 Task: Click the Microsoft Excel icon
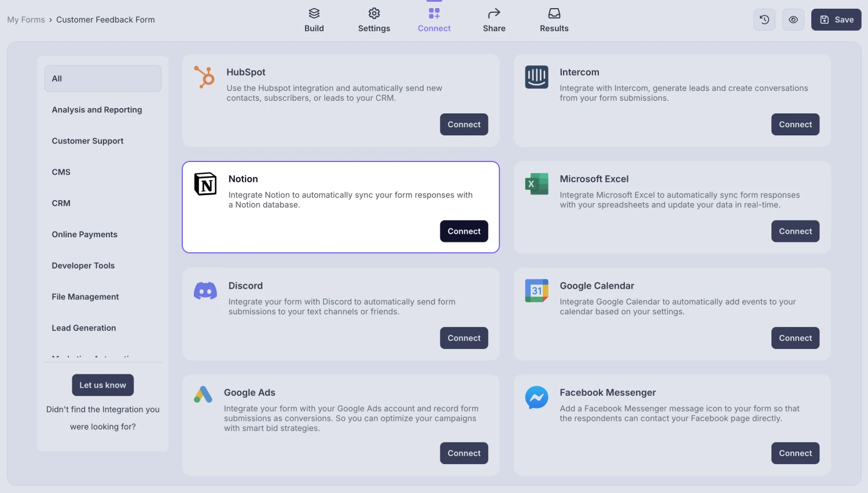pyautogui.click(x=536, y=183)
